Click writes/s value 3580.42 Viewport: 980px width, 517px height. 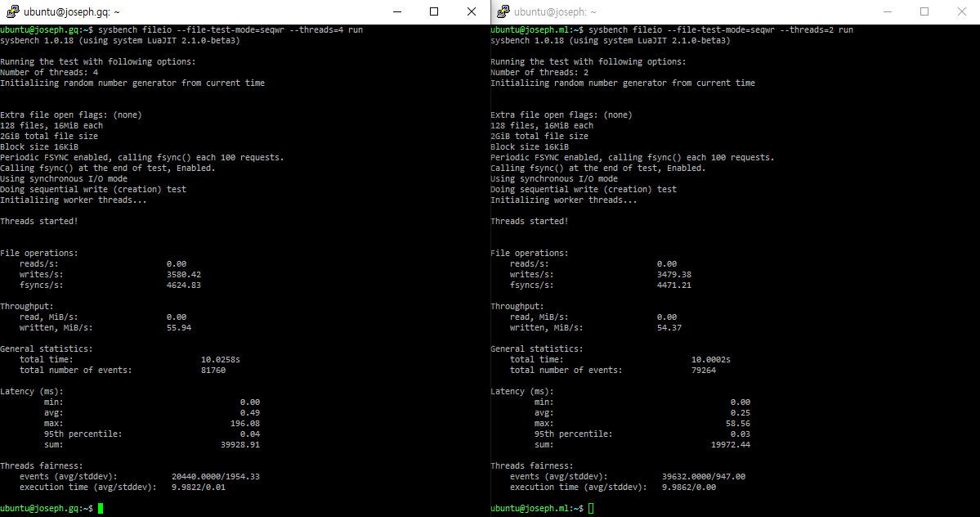(184, 274)
